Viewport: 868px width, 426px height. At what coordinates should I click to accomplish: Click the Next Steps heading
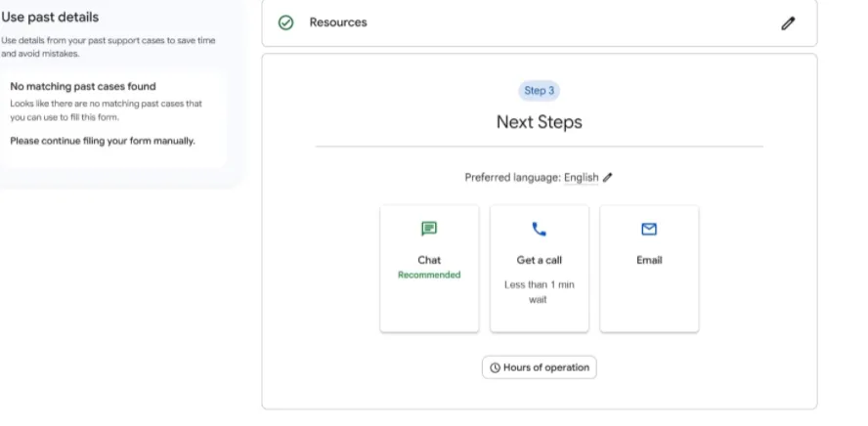540,122
